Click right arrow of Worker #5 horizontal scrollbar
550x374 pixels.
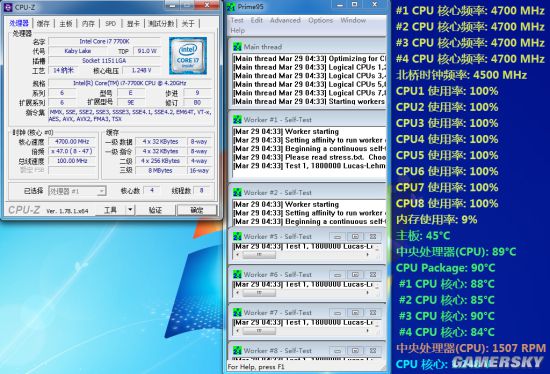368,255
